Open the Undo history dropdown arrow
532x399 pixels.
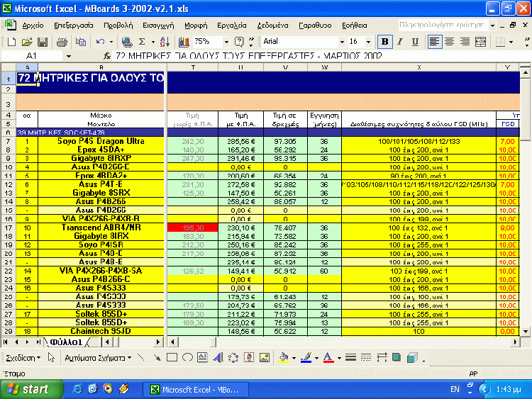111,42
